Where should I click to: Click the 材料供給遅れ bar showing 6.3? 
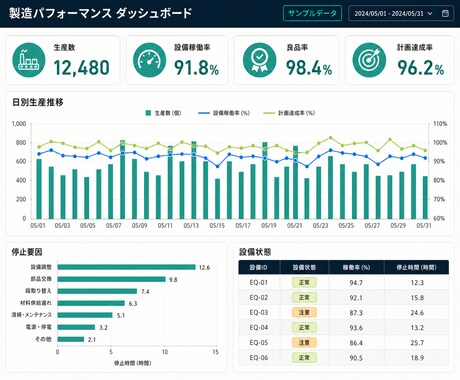[91, 303]
